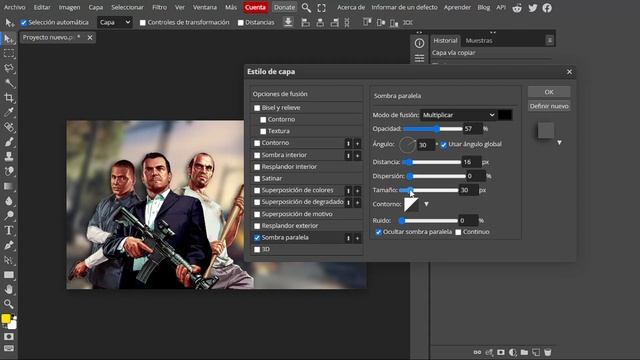Image resolution: width=640 pixels, height=360 pixels.
Task: Open the Archivo menu
Action: coord(14,7)
